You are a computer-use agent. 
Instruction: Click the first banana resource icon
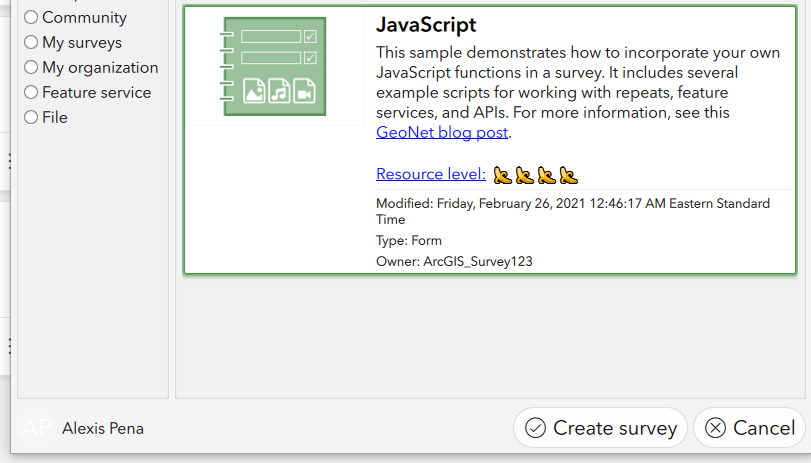click(x=502, y=175)
